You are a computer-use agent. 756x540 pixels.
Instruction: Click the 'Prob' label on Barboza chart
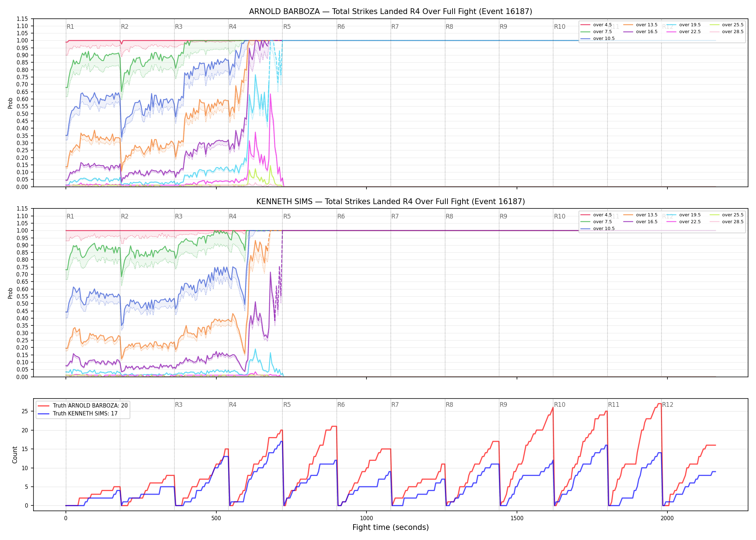click(10, 103)
